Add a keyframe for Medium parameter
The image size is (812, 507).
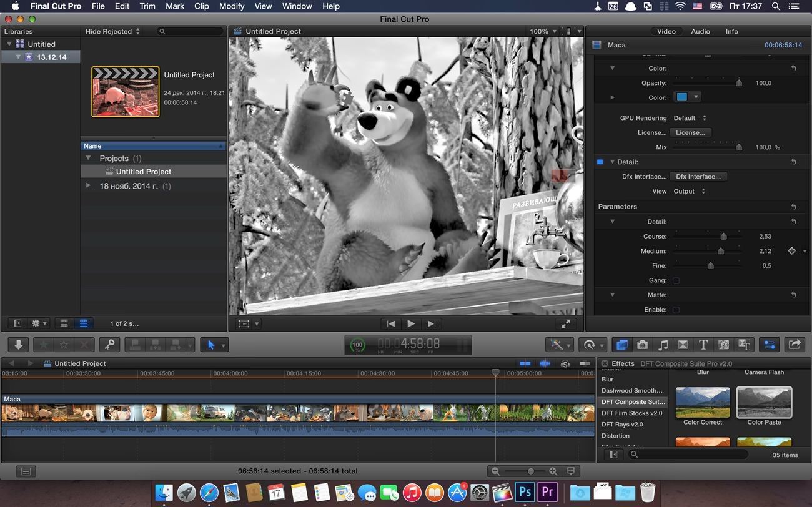[x=791, y=251]
